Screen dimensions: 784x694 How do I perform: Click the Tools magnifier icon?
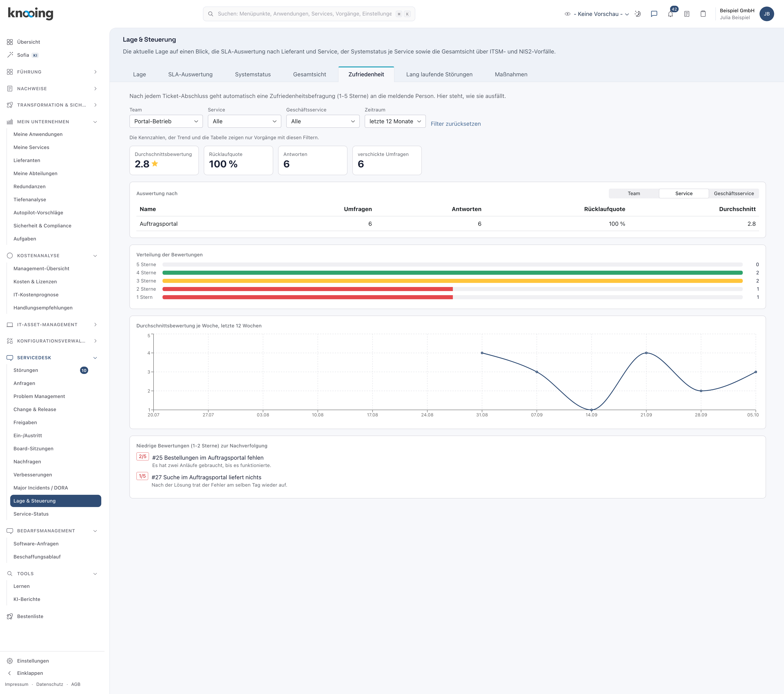(x=10, y=573)
